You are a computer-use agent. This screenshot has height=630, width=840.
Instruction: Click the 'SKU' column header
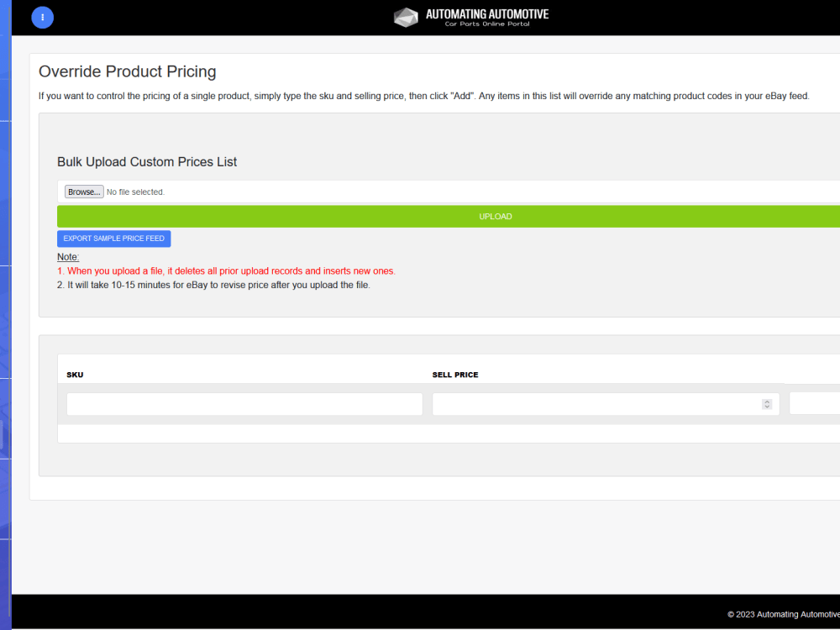click(x=75, y=375)
